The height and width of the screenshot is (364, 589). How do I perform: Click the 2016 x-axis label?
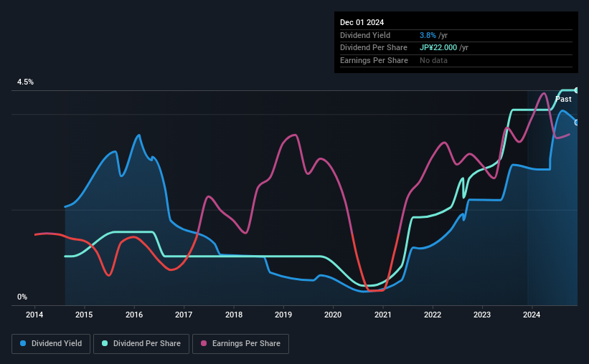click(x=134, y=315)
